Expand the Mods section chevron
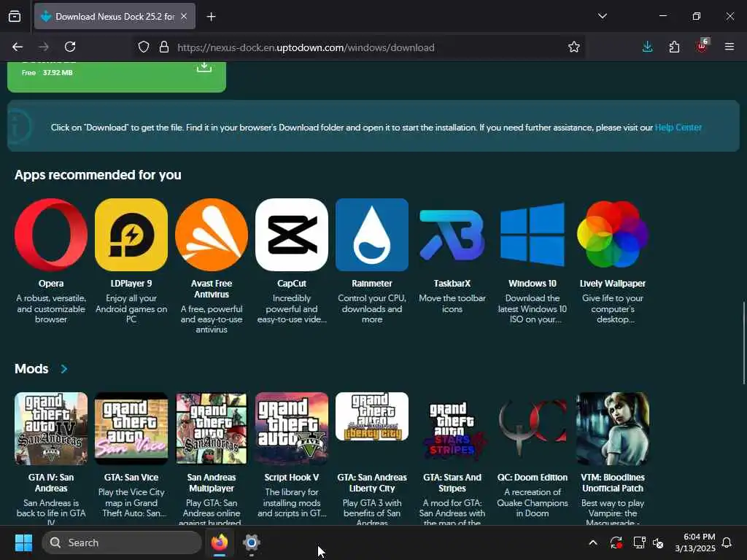Screen dimensions: 747x560 pos(64,369)
